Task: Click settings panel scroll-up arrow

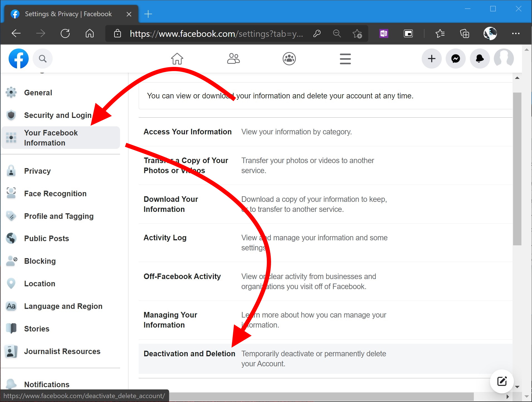Action: (517, 78)
